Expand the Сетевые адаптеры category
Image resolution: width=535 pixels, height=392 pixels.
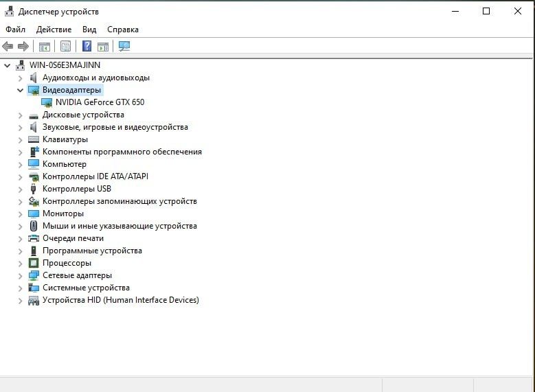(20, 276)
